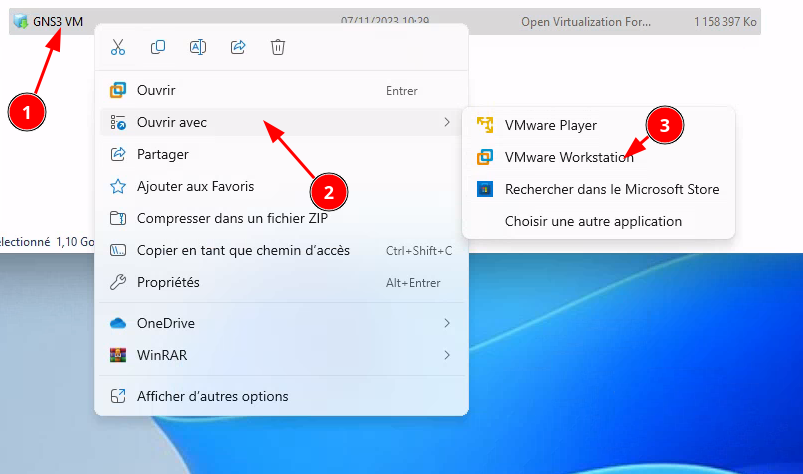Open Propriétés from the context menu
The width and height of the screenshot is (803, 474).
point(168,282)
